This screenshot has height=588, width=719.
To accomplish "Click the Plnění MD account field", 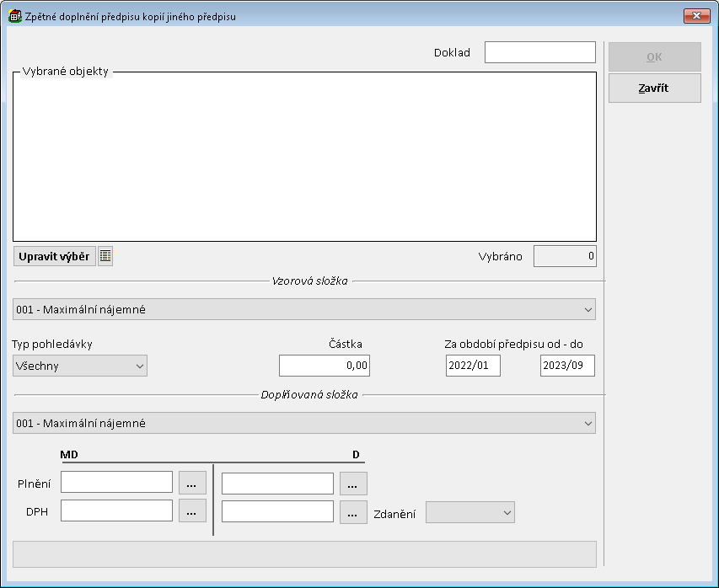I will [x=116, y=483].
